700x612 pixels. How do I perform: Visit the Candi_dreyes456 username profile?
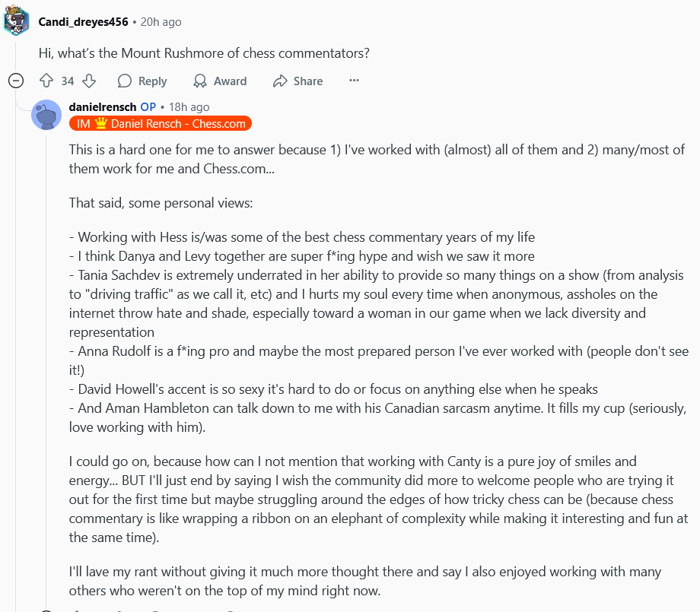[83, 22]
